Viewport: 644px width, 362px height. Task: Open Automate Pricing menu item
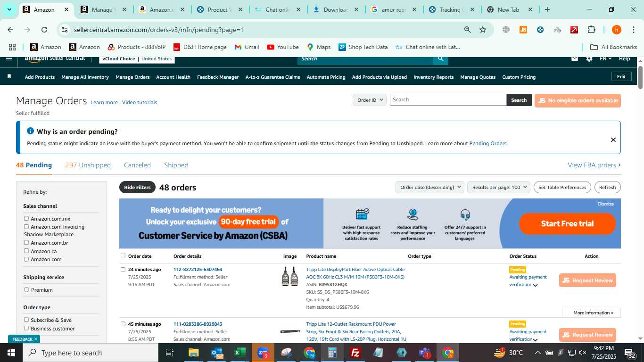click(x=326, y=77)
